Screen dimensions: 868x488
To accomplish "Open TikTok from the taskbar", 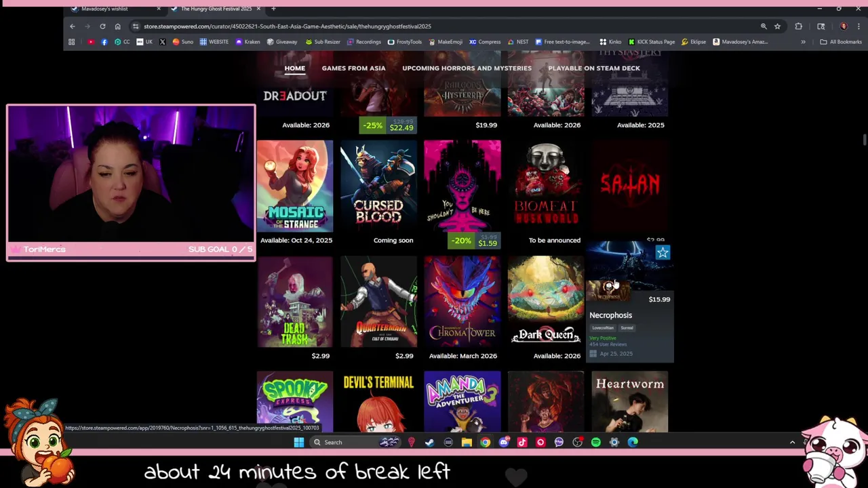I will pos(521,442).
